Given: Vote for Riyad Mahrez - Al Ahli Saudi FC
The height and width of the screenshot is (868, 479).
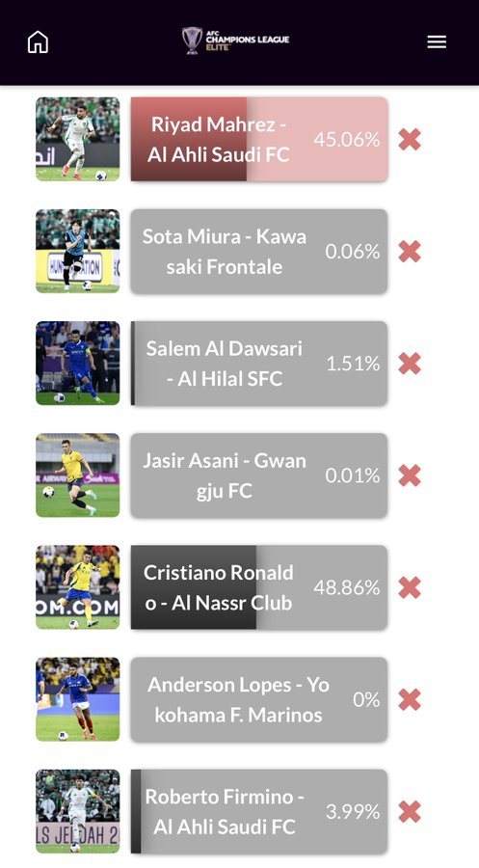Looking at the screenshot, I should (259, 139).
